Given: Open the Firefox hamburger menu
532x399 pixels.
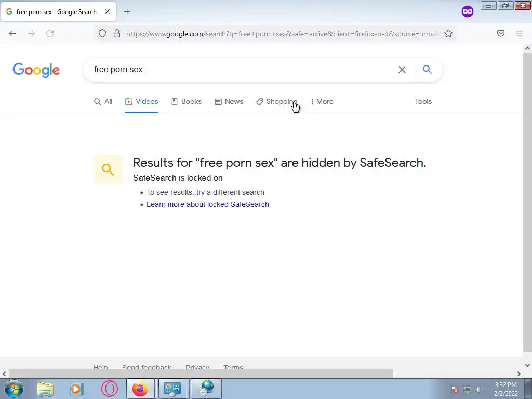Looking at the screenshot, I should pos(520,33).
